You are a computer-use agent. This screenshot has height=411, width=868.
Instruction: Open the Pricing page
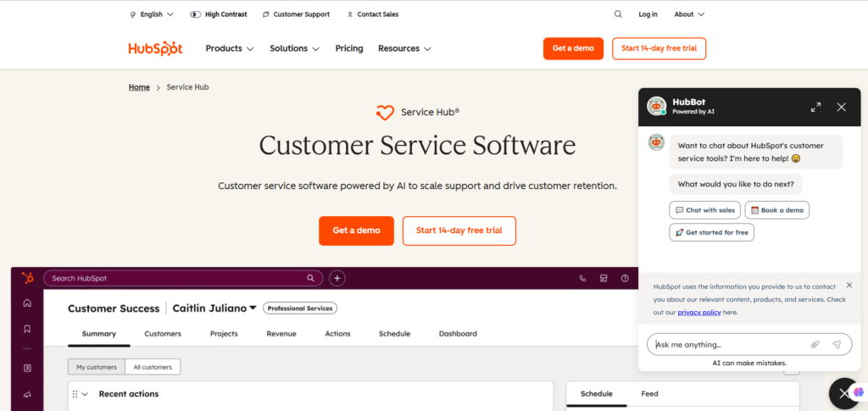[x=349, y=48]
